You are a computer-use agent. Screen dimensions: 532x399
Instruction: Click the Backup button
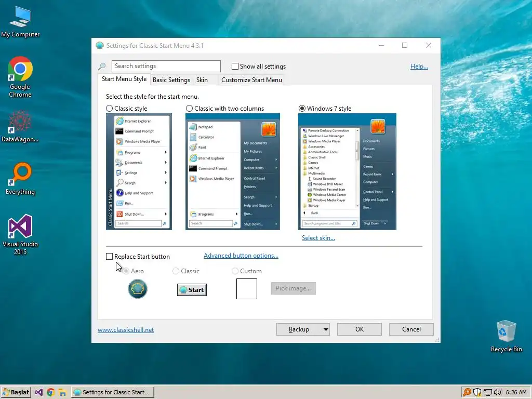(x=299, y=329)
